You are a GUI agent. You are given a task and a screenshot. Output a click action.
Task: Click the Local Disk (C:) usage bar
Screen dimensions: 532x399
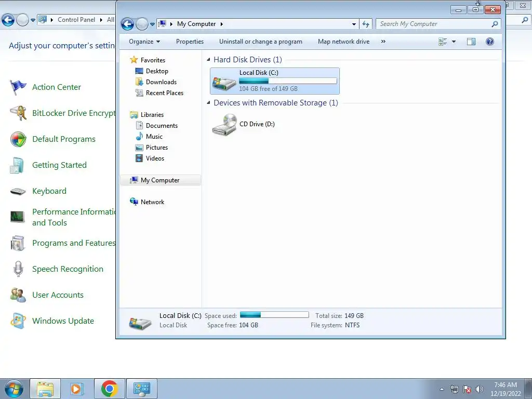click(x=288, y=81)
